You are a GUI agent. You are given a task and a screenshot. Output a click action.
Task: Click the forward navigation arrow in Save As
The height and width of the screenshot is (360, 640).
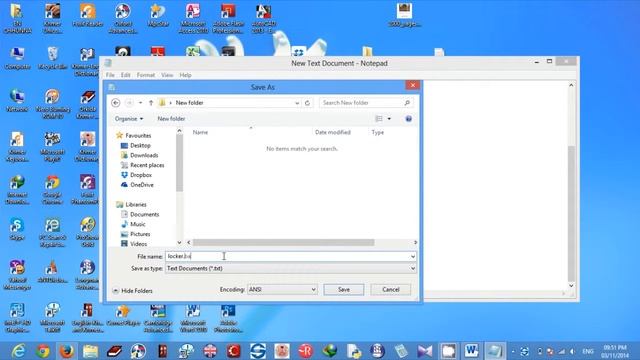(x=129, y=103)
